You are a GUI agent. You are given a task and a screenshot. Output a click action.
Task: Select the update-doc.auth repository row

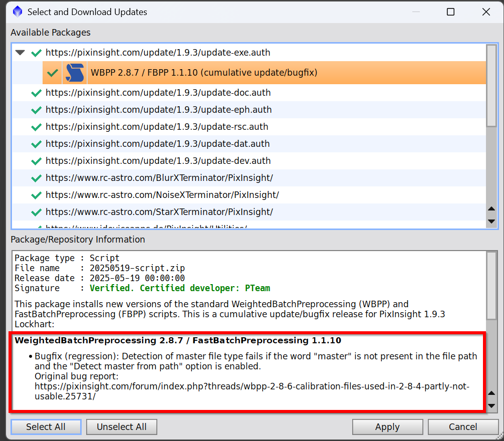pos(249,93)
